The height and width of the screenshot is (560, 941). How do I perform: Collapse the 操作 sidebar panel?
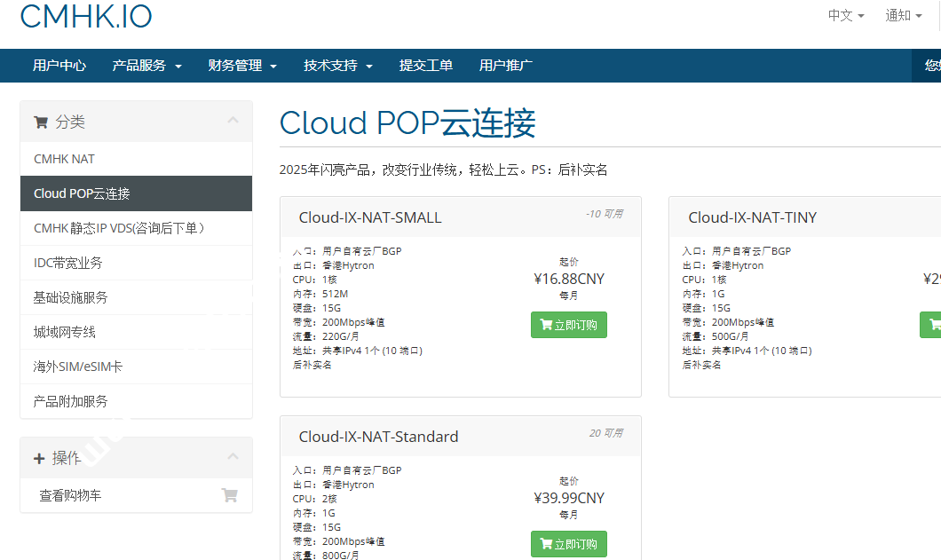click(x=233, y=456)
